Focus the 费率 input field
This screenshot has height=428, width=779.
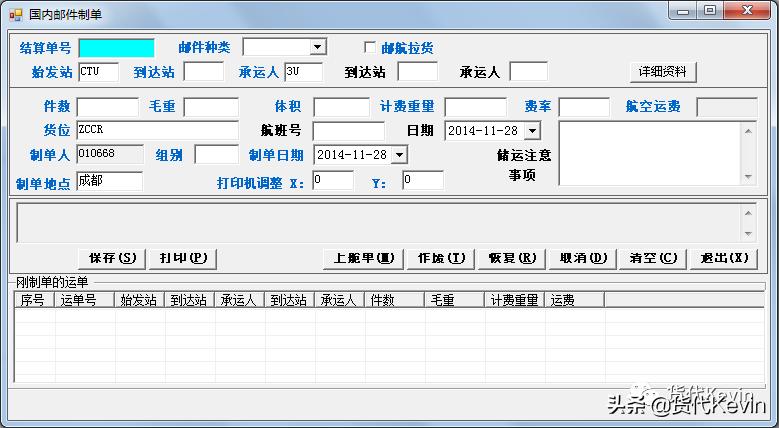click(584, 107)
